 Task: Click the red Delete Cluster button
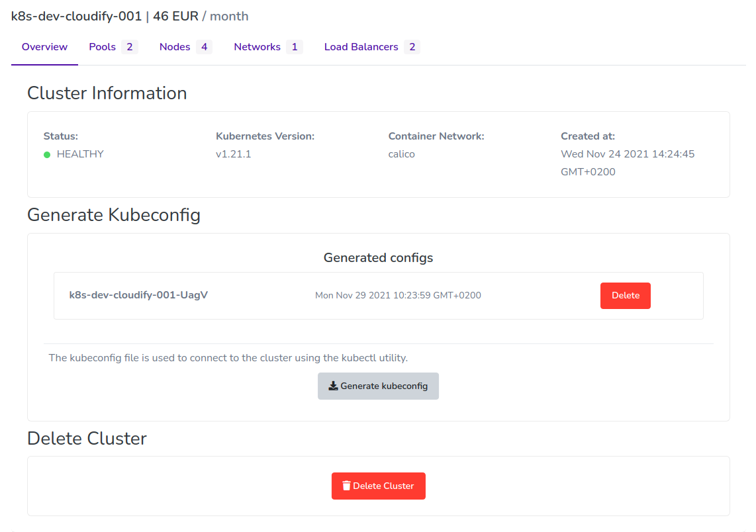[378, 486]
